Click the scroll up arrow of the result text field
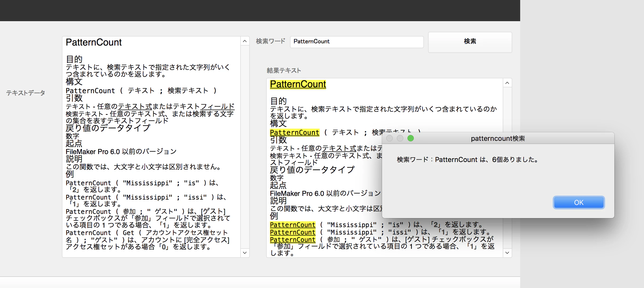This screenshot has height=288, width=644. tap(507, 83)
